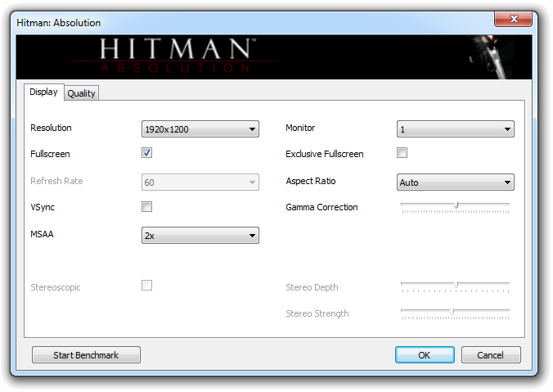Open the MSAA dropdown set to 2x
The height and width of the screenshot is (392, 553).
coord(200,236)
